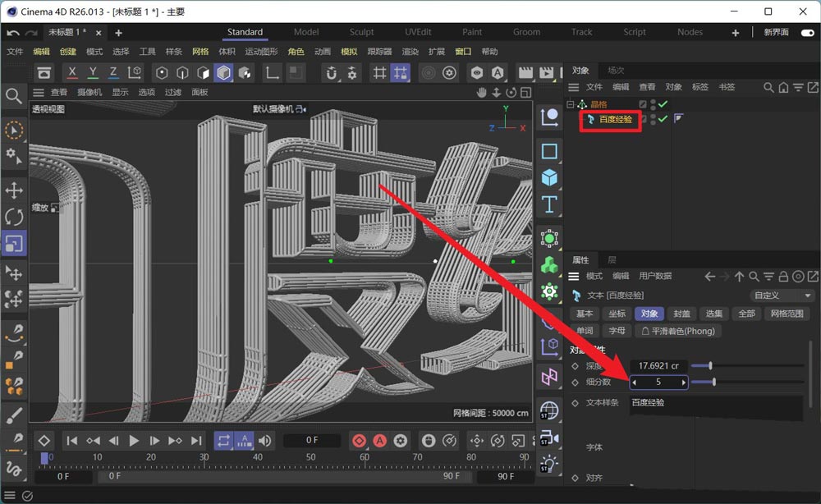
Task: Open viewport 过滤 menu
Action: tap(172, 92)
